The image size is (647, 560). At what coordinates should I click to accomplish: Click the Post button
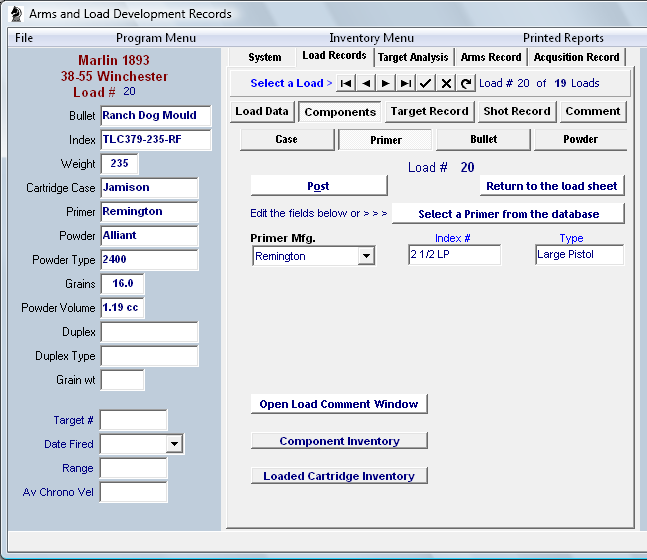tap(319, 186)
